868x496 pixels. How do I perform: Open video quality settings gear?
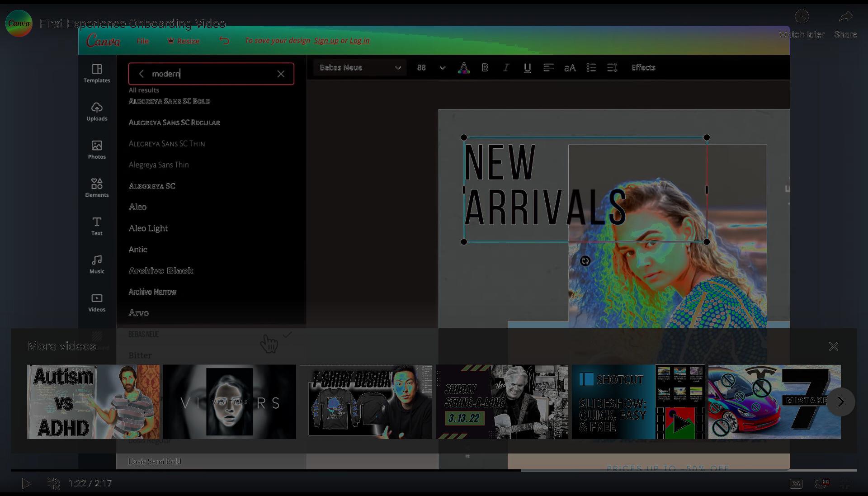pos(821,484)
